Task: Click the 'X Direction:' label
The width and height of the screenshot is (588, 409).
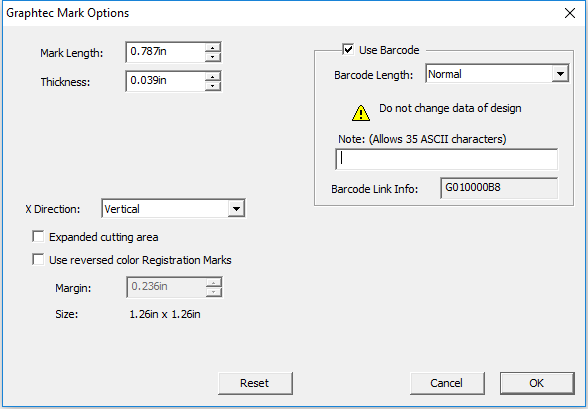Action: point(53,209)
